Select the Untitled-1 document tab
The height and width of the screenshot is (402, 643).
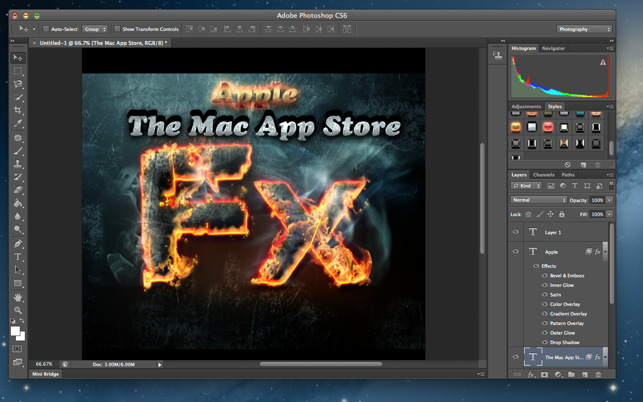click(x=100, y=43)
